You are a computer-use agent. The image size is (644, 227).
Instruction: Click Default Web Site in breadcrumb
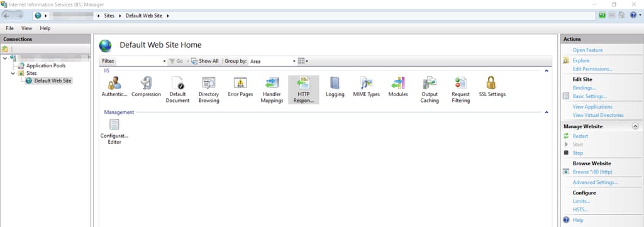coord(144,16)
